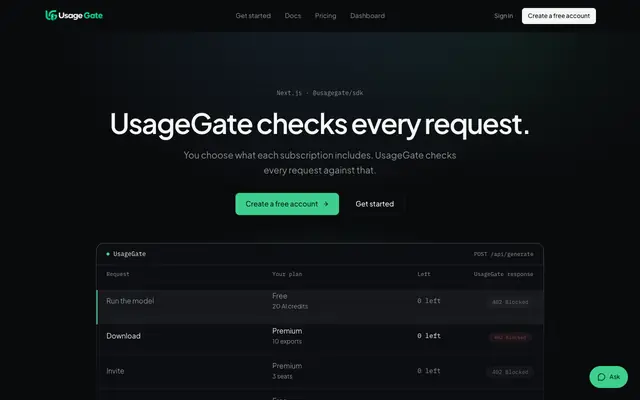The width and height of the screenshot is (640, 400).
Task: Click the 'Next.js · @usagegate/sdk' label
Action: point(320,93)
